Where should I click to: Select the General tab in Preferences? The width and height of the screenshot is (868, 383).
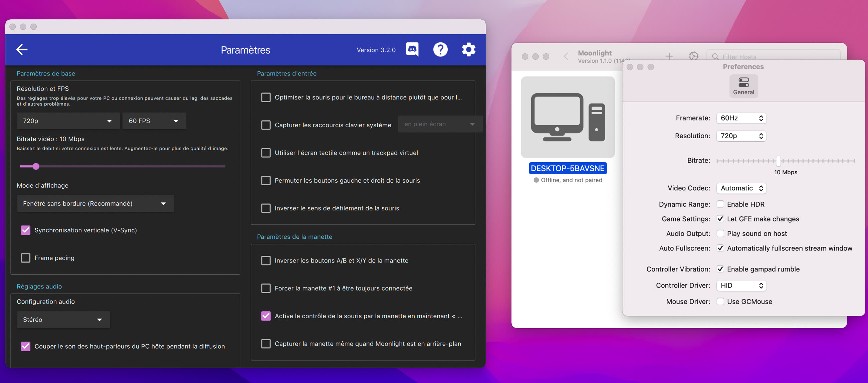click(744, 86)
